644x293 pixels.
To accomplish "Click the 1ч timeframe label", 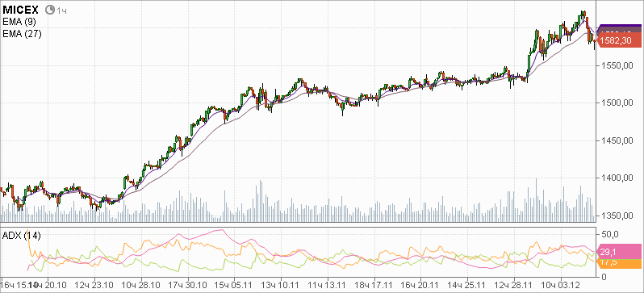I will click(x=61, y=10).
